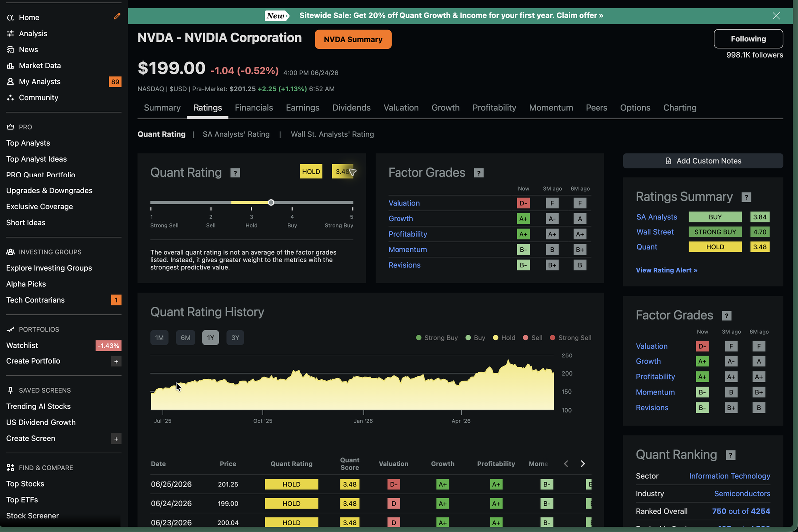The image size is (798, 532).
Task: Click the Find & Compare icon
Action: point(10,468)
